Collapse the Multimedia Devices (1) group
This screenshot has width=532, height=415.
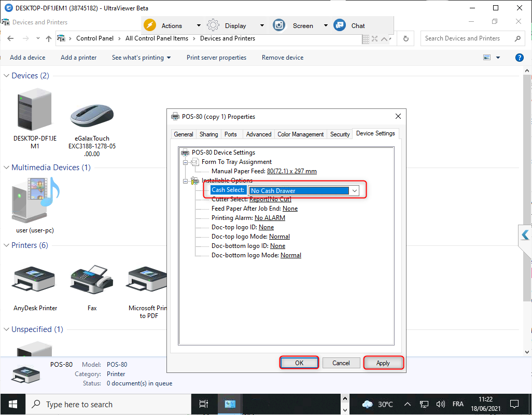coord(6,167)
